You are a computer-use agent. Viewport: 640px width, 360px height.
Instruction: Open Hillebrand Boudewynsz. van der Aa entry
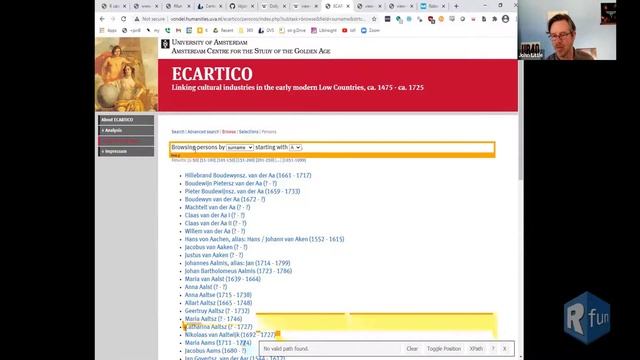(x=248, y=175)
